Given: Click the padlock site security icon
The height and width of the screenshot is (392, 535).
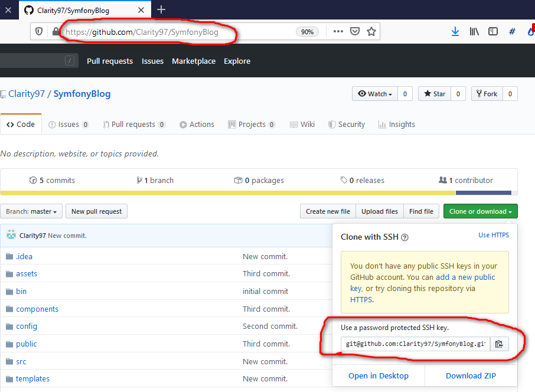Looking at the screenshot, I should 56,32.
